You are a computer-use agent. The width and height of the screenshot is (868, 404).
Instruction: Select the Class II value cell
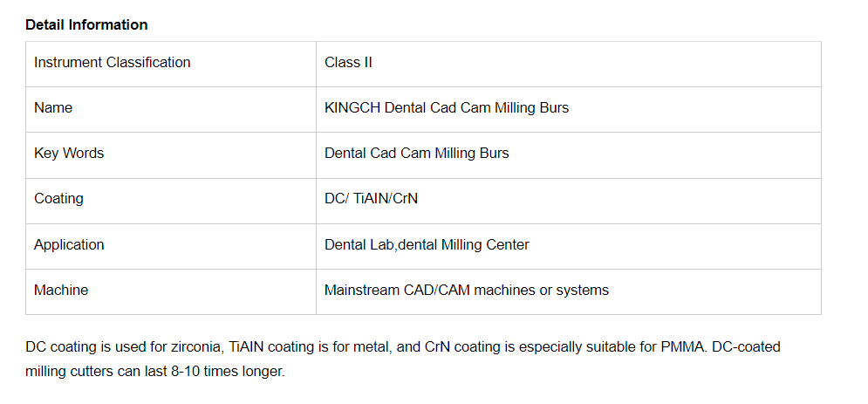point(348,62)
